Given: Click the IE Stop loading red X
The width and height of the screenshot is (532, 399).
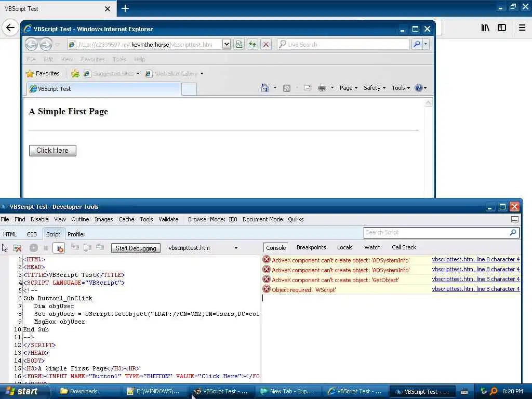Looking at the screenshot, I should (266, 45).
